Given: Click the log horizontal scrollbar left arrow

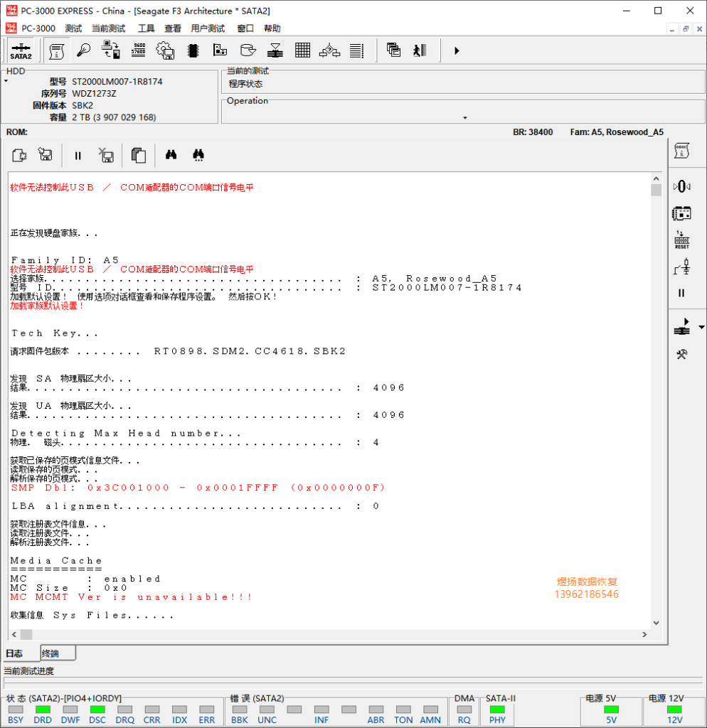Looking at the screenshot, I should click(x=14, y=634).
